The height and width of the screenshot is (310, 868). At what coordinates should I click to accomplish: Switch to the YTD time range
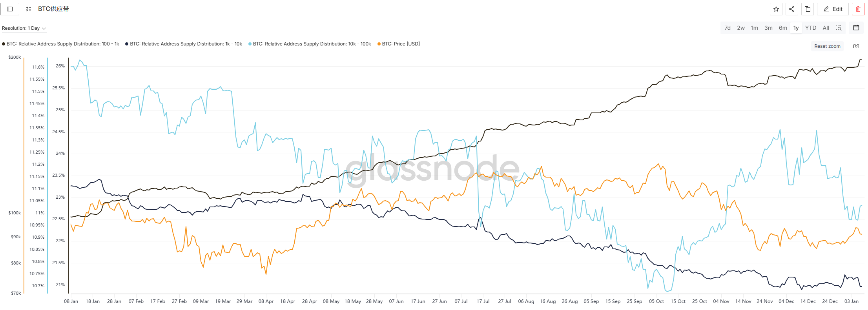tap(811, 28)
